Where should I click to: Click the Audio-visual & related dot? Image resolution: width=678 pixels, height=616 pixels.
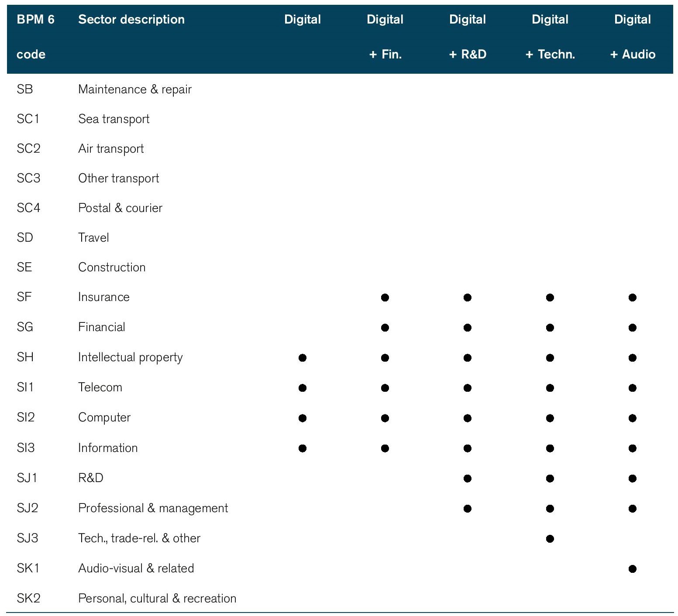click(x=632, y=568)
